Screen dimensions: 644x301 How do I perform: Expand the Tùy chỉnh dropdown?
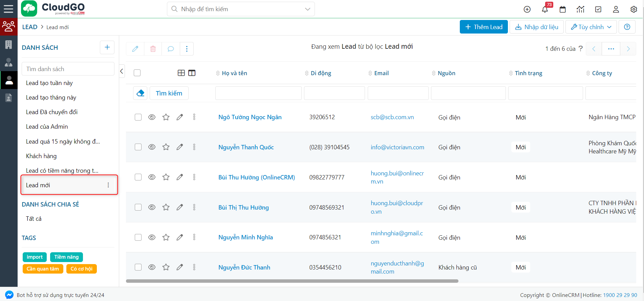point(591,27)
